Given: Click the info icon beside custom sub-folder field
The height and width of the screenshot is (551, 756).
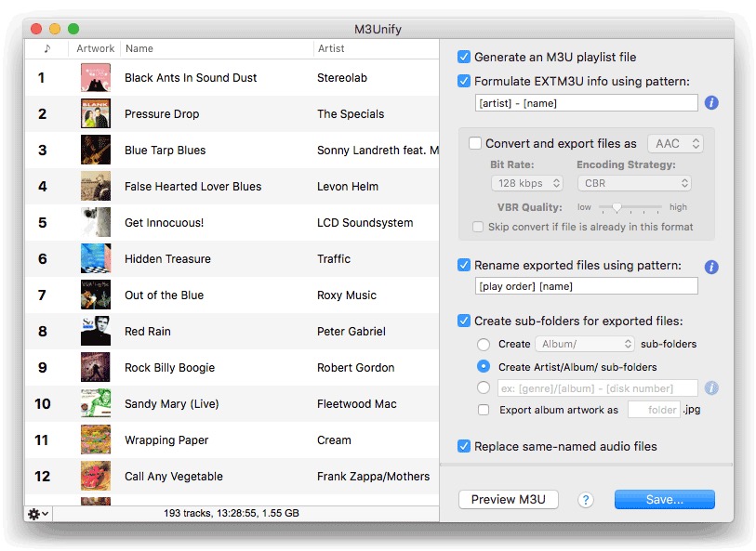Looking at the screenshot, I should pos(711,388).
